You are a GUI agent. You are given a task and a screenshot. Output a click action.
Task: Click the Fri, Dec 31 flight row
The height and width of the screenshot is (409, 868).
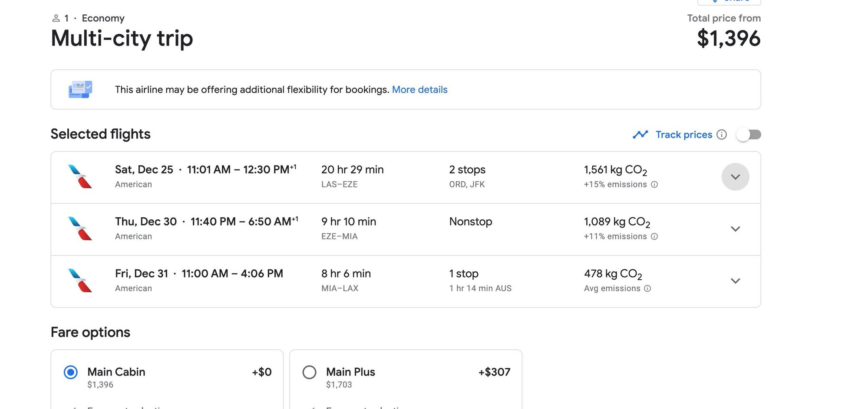[391, 281]
